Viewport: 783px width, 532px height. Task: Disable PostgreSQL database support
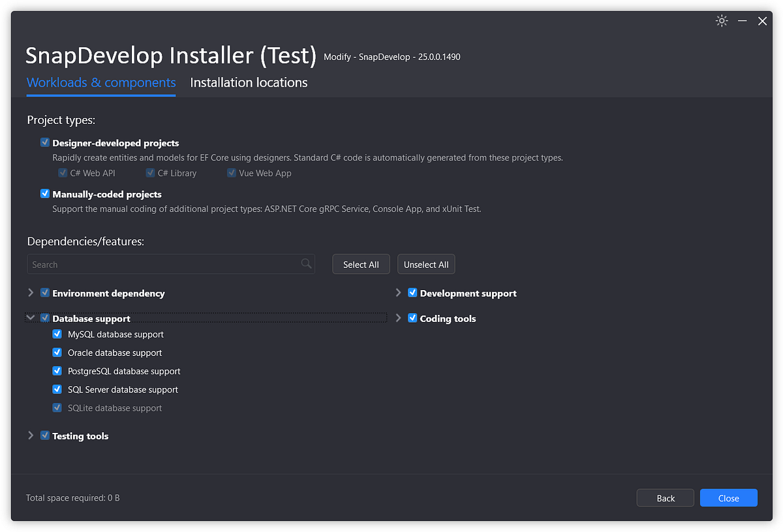tap(57, 371)
